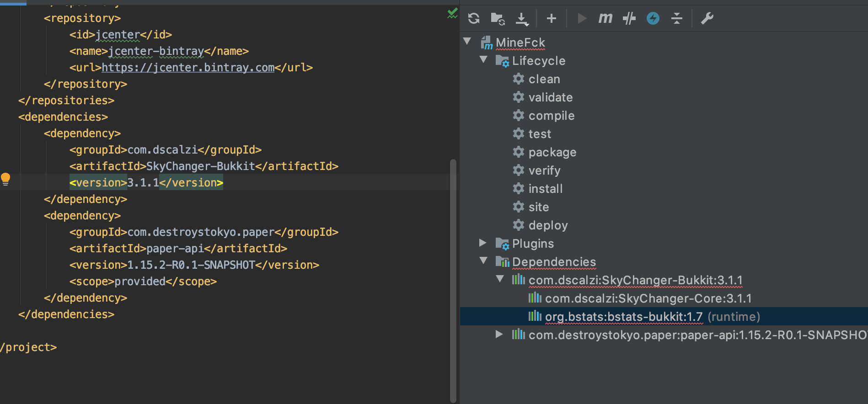The height and width of the screenshot is (404, 868).
Task: Click the gear icon next to install
Action: (x=519, y=188)
